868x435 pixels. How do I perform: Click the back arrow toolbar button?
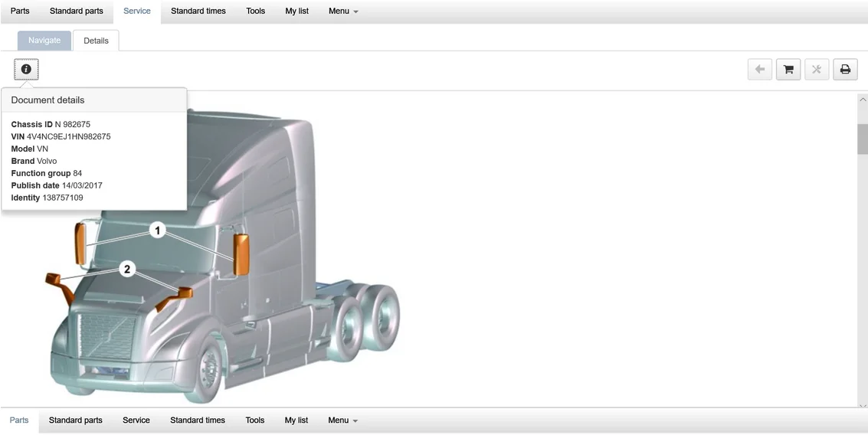point(759,70)
